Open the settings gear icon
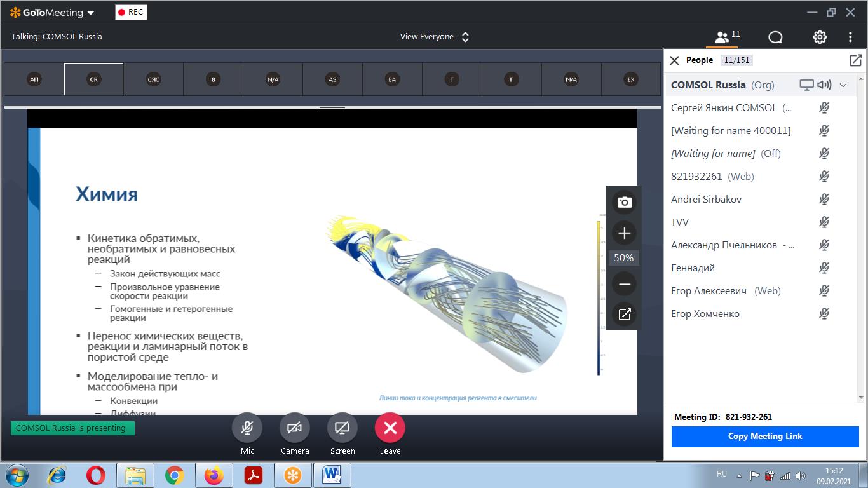Image resolution: width=868 pixels, height=488 pixels. coord(820,37)
